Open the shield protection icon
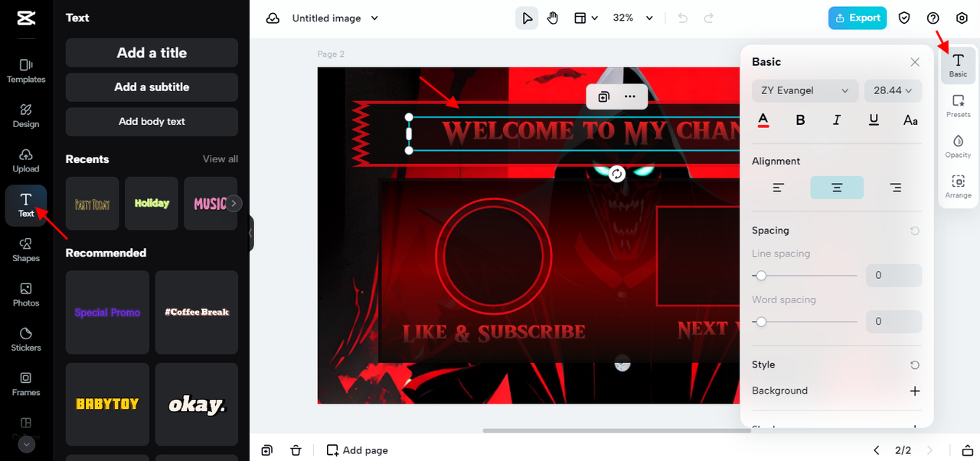 click(x=904, y=18)
